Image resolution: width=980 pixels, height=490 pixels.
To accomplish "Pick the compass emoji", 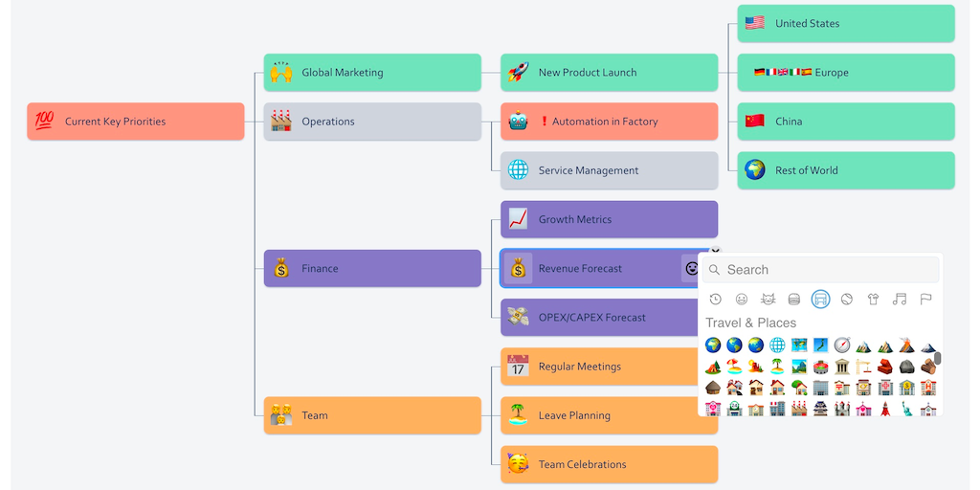I will (841, 345).
